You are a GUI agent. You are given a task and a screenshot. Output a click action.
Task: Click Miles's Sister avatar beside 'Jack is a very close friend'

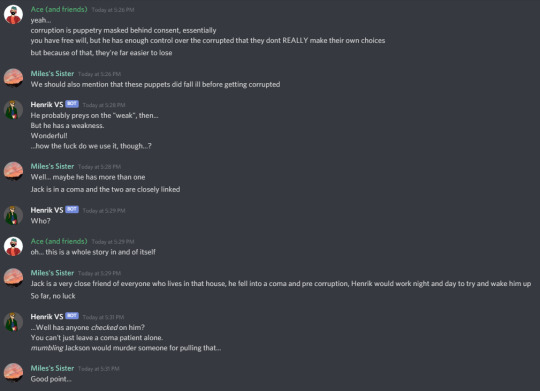pyautogui.click(x=13, y=278)
